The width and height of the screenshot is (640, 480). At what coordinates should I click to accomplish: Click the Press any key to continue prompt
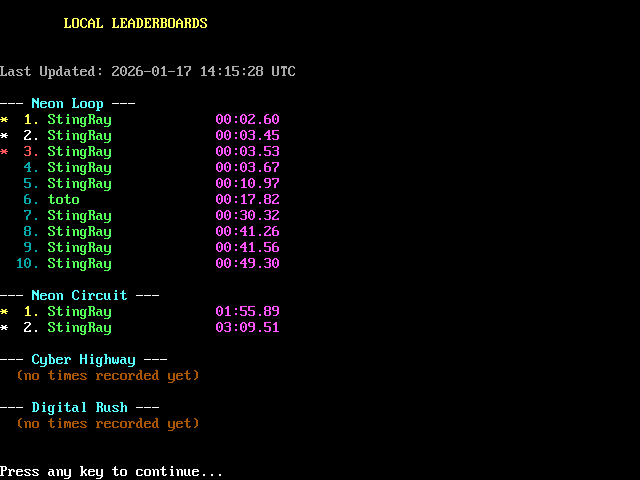tap(111, 471)
